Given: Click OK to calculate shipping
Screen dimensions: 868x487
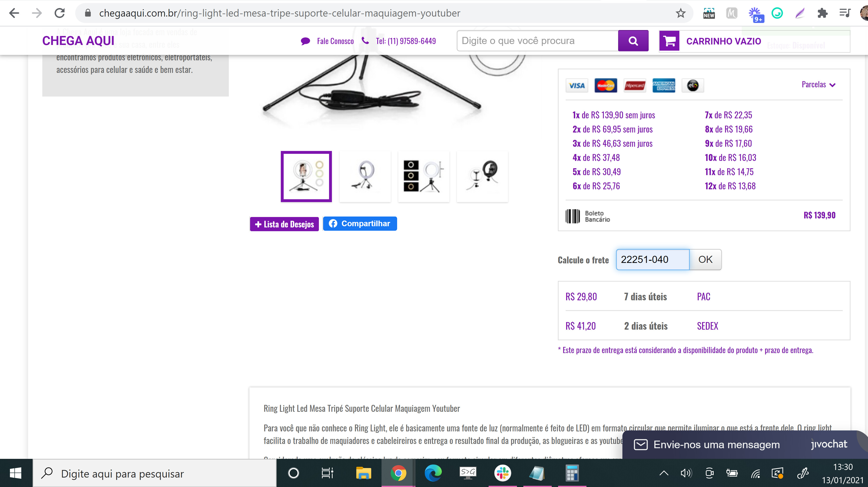Looking at the screenshot, I should tap(705, 259).
